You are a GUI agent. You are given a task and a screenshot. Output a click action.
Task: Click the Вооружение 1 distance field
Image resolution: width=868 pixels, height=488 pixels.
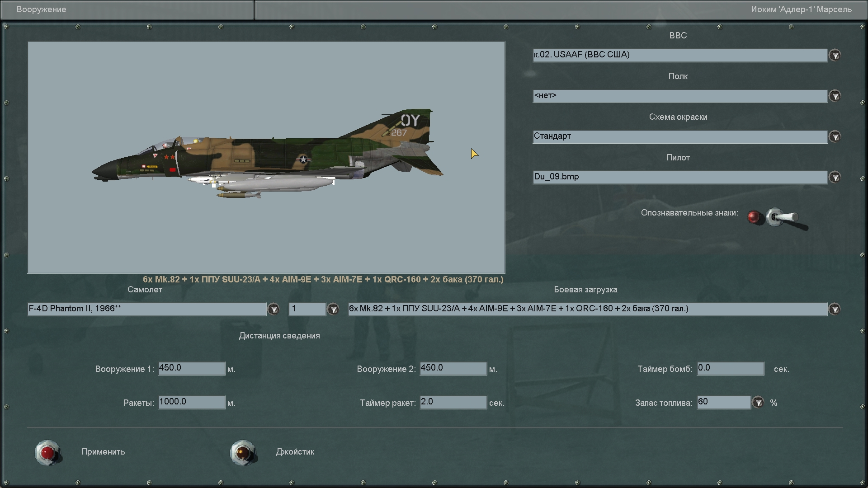click(x=191, y=368)
